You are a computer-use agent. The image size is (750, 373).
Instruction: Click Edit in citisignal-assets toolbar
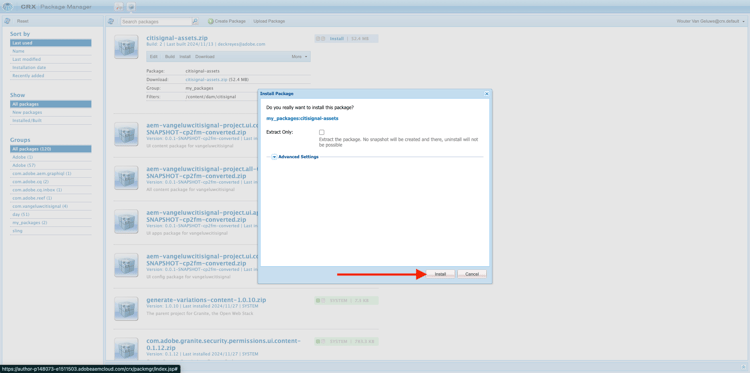[x=154, y=56]
